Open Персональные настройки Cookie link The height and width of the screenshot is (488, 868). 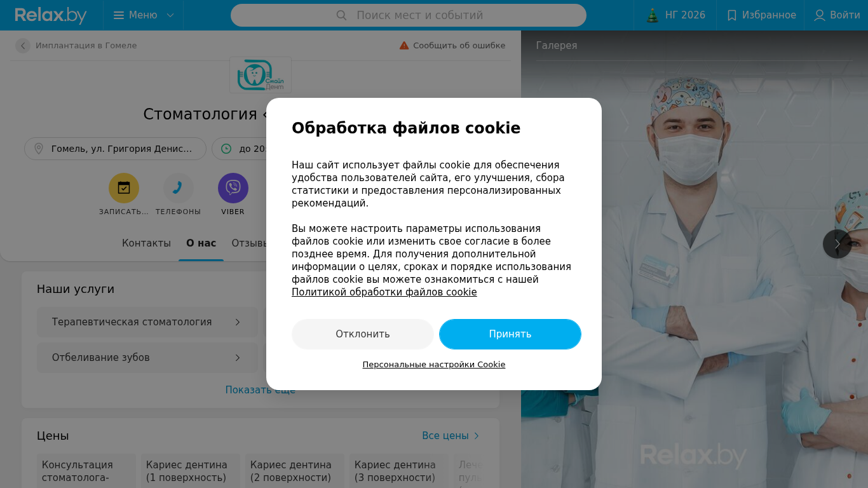tap(434, 365)
